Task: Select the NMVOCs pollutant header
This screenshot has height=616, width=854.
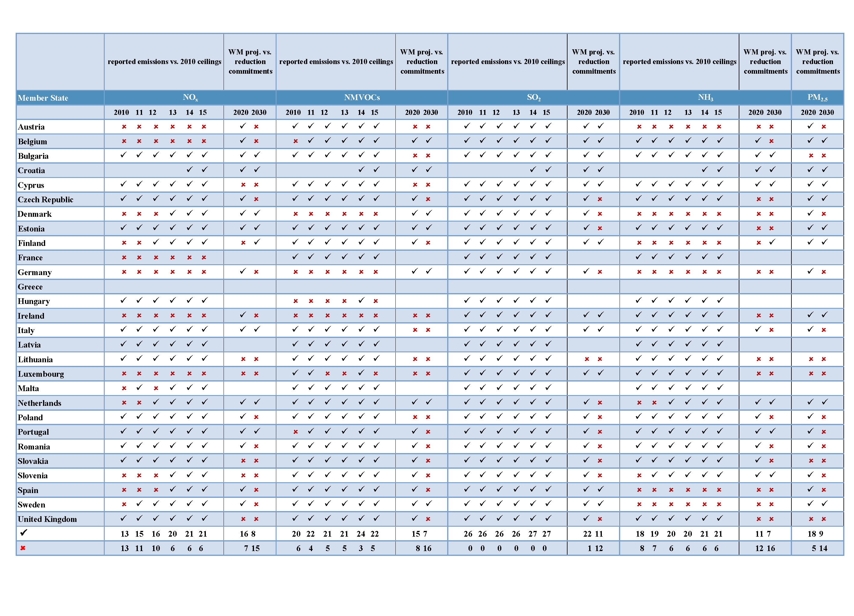Action: coord(361,97)
